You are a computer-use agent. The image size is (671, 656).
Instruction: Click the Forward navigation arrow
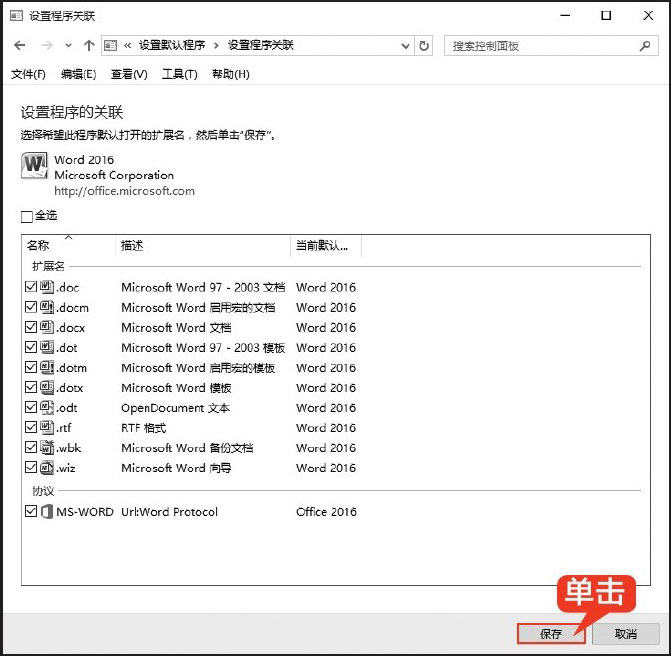tap(46, 46)
